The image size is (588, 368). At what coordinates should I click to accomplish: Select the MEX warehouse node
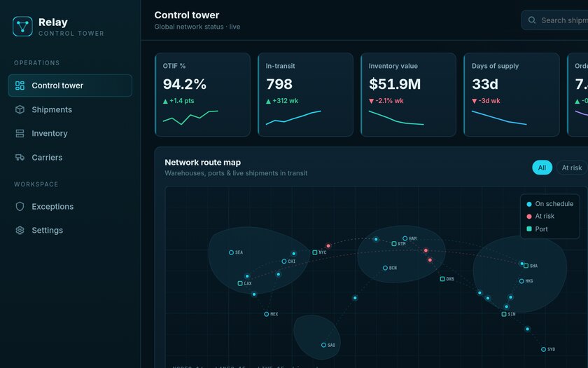click(266, 314)
